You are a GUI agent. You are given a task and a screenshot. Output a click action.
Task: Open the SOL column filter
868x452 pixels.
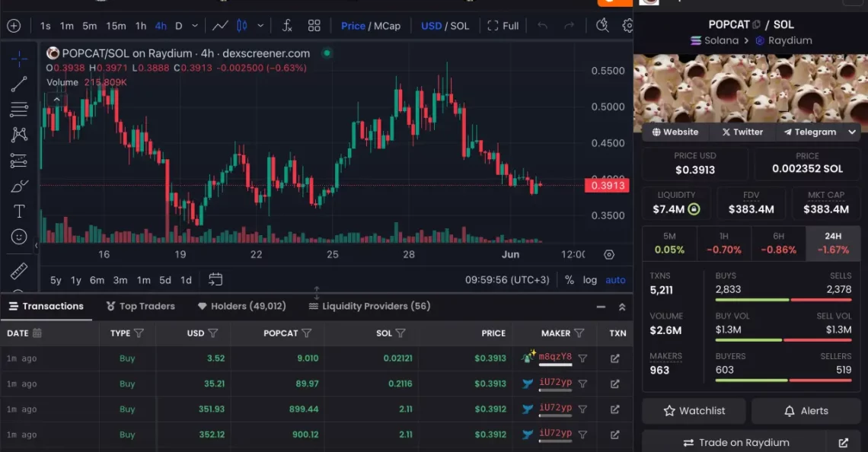tap(400, 333)
